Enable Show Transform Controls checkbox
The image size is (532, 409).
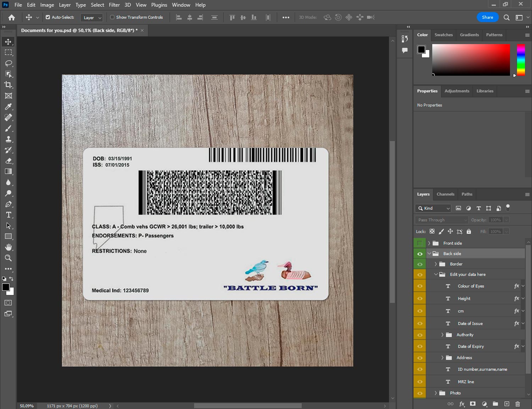tap(112, 17)
